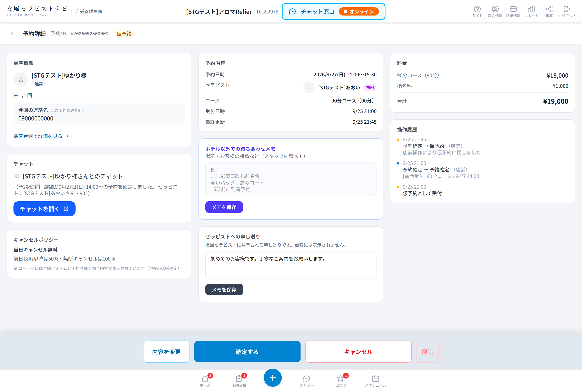Click the ログアウト logout icon
Viewport: 588px width, 392px height.
pos(573,11)
